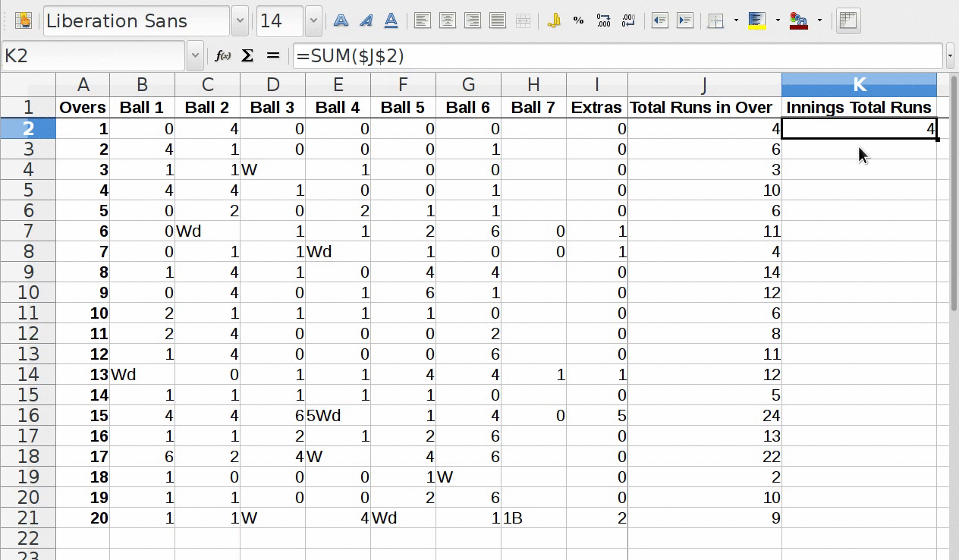959x560 pixels.
Task: Apply currency number format
Action: point(554,21)
